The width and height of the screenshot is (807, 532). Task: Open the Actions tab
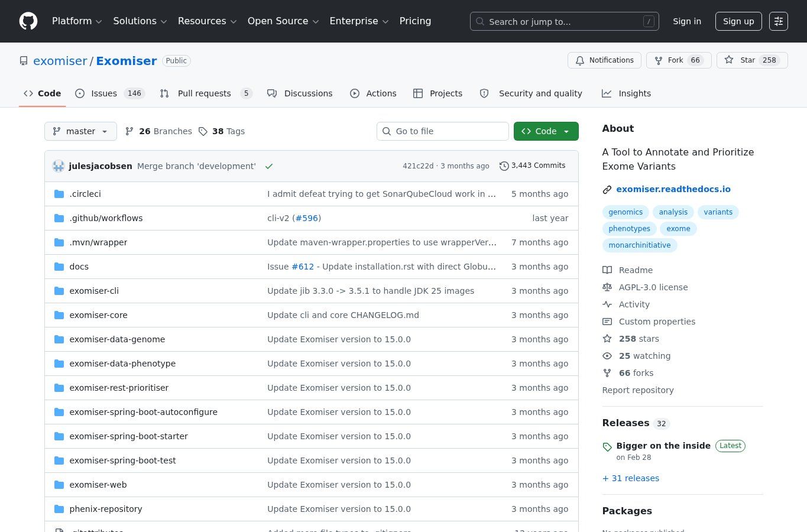point(373,93)
